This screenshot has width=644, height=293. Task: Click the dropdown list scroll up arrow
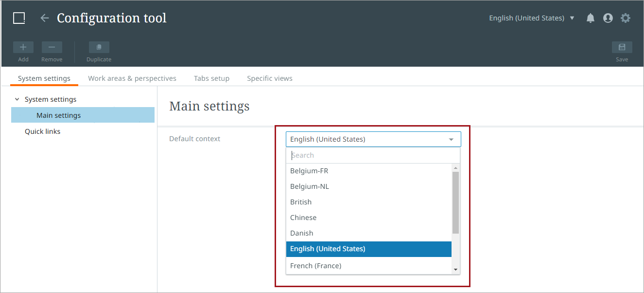[x=455, y=168]
